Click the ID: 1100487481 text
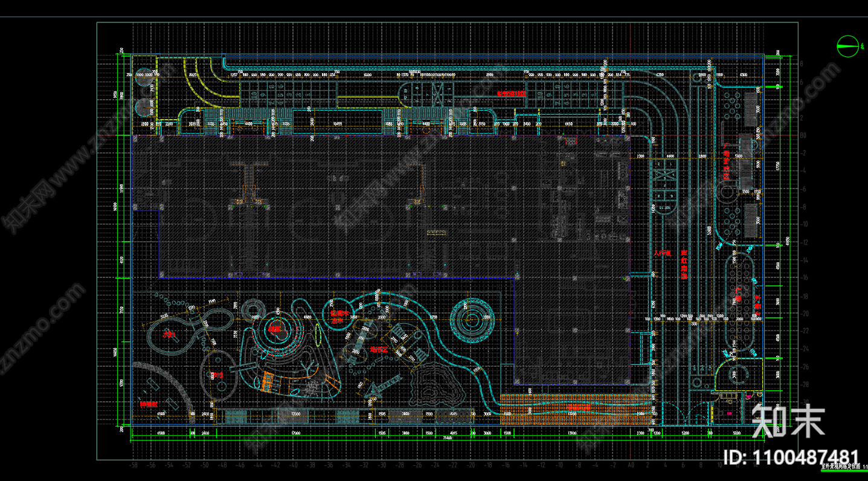This screenshot has width=868, height=481. (791, 457)
